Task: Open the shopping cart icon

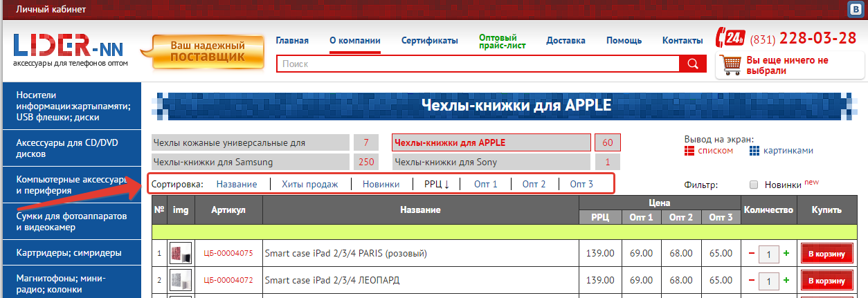Action: (732, 64)
